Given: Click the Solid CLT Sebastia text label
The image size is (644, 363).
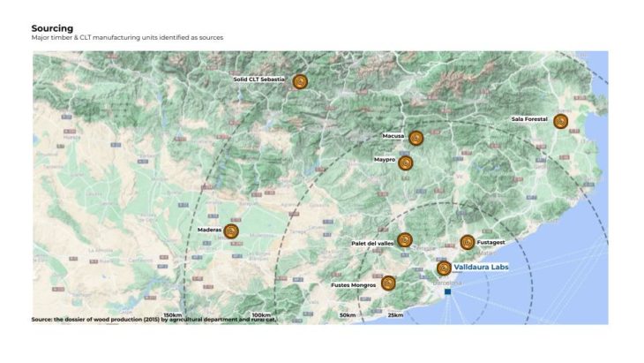Looking at the screenshot, I should point(258,79).
